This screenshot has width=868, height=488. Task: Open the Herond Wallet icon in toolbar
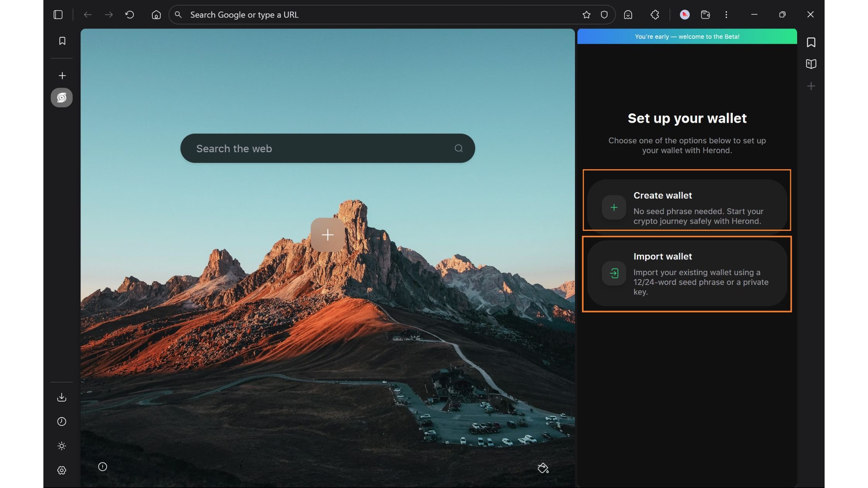705,14
